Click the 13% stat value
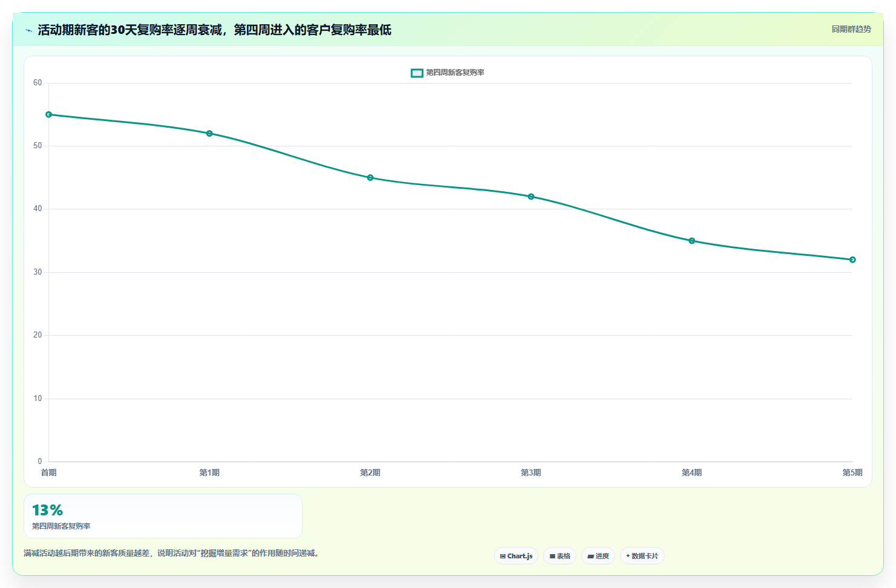The width and height of the screenshot is (896, 588). pyautogui.click(x=47, y=510)
